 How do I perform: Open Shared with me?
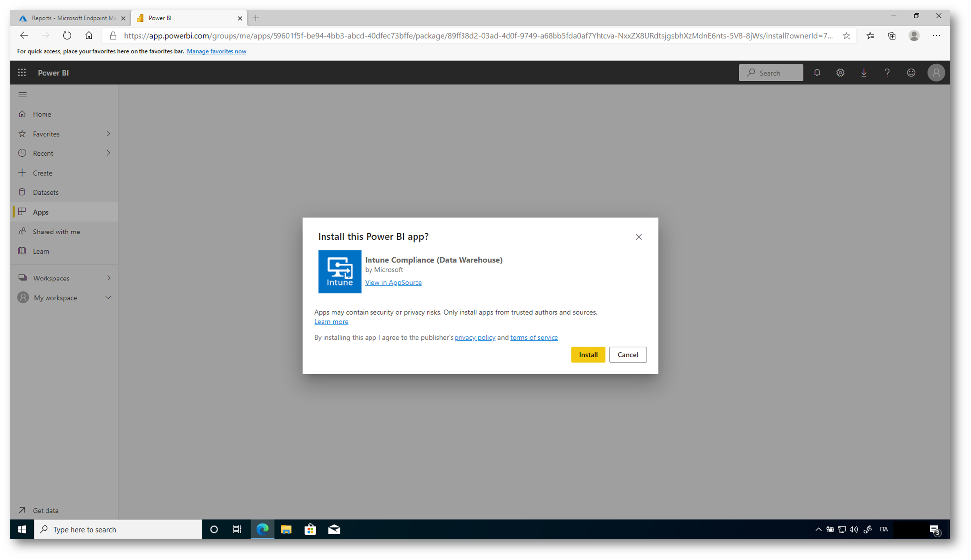click(64, 232)
